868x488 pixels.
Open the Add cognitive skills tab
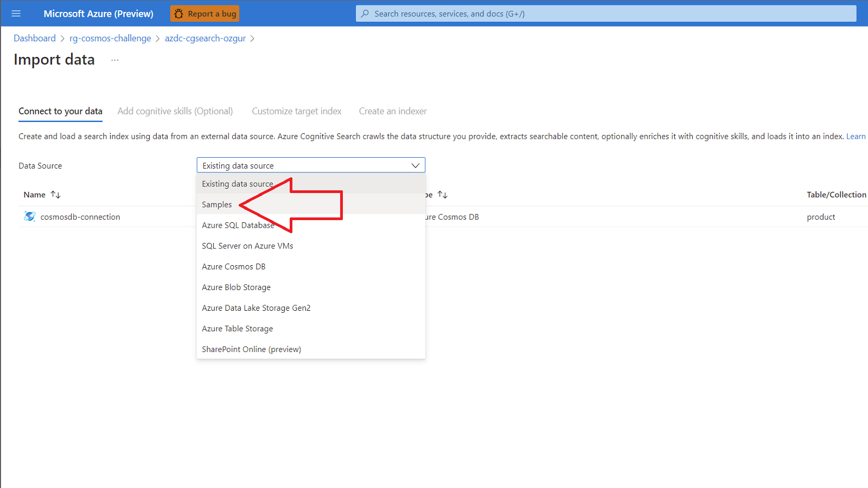pos(175,111)
